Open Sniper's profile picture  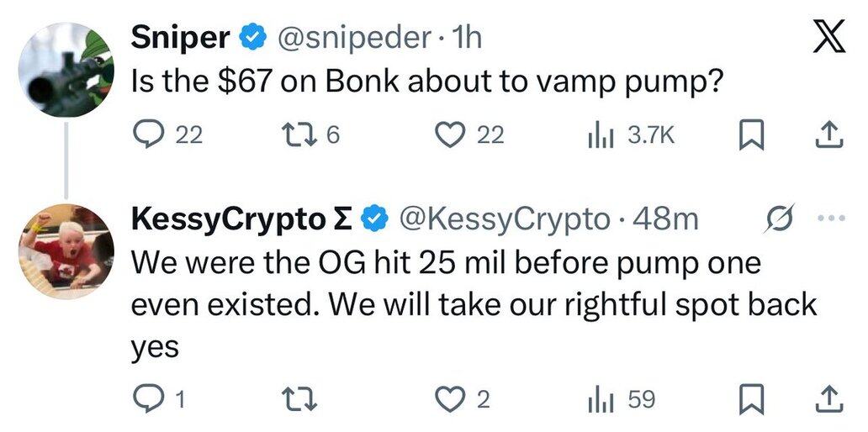click(66, 67)
